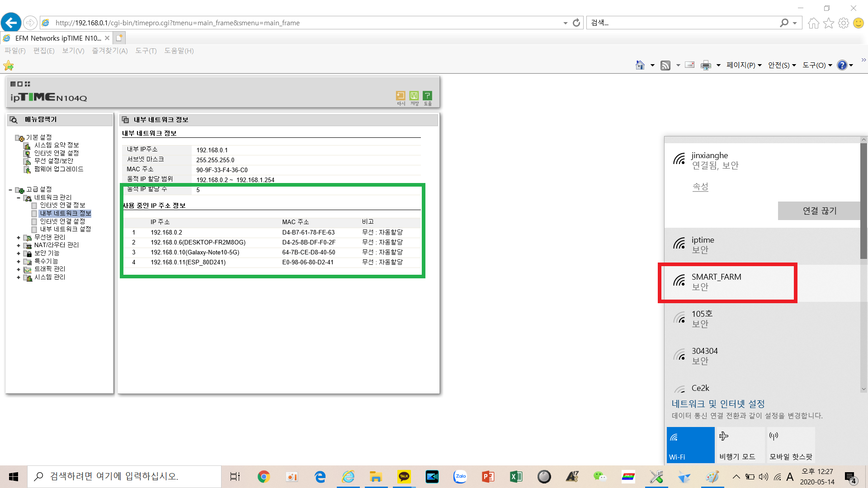Open the ipTIME help question-mark icon
Image resolution: width=868 pixels, height=488 pixels.
[x=428, y=96]
